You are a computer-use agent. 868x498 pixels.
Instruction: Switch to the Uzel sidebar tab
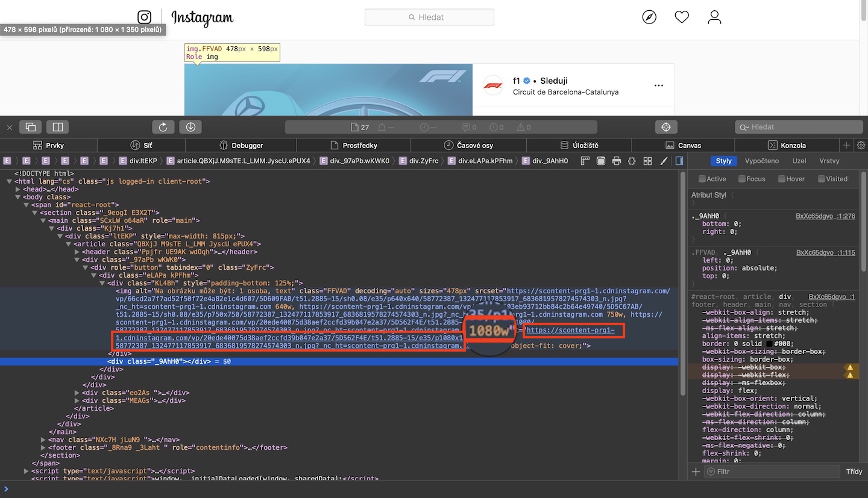[799, 161]
